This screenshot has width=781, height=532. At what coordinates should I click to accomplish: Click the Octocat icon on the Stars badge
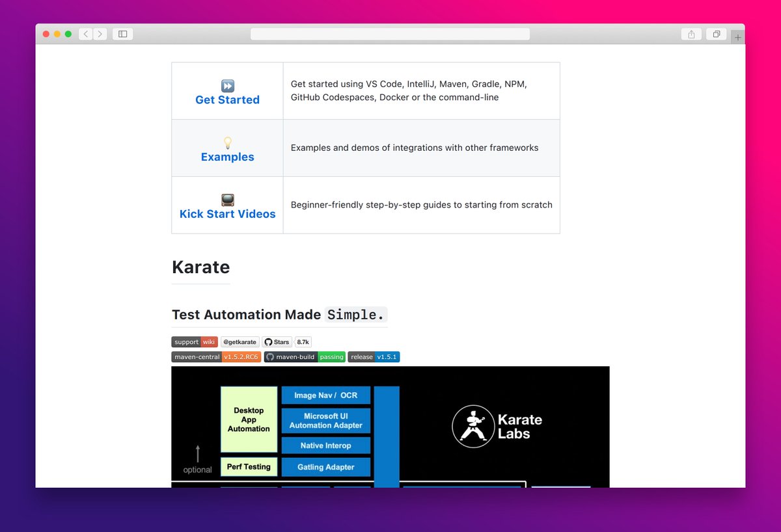click(268, 341)
